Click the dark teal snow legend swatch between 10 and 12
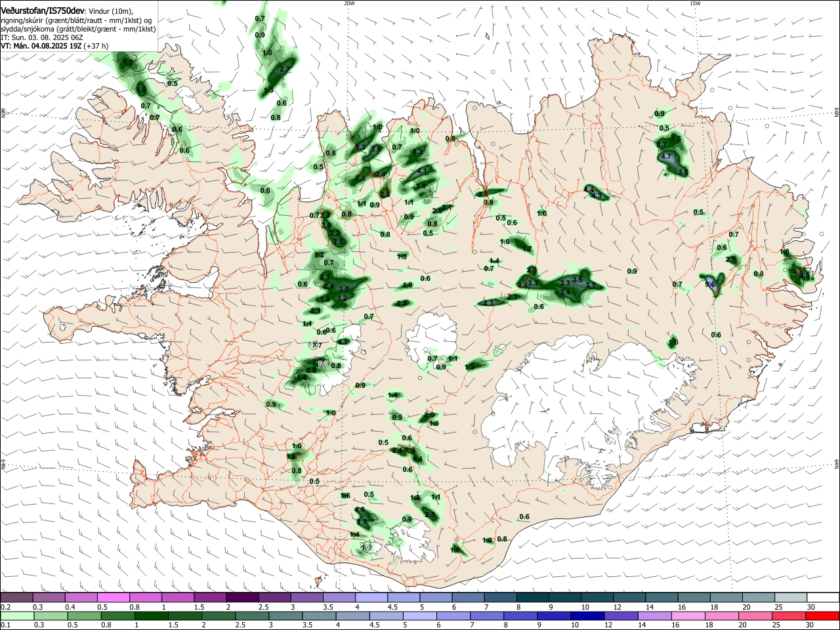 (597, 598)
